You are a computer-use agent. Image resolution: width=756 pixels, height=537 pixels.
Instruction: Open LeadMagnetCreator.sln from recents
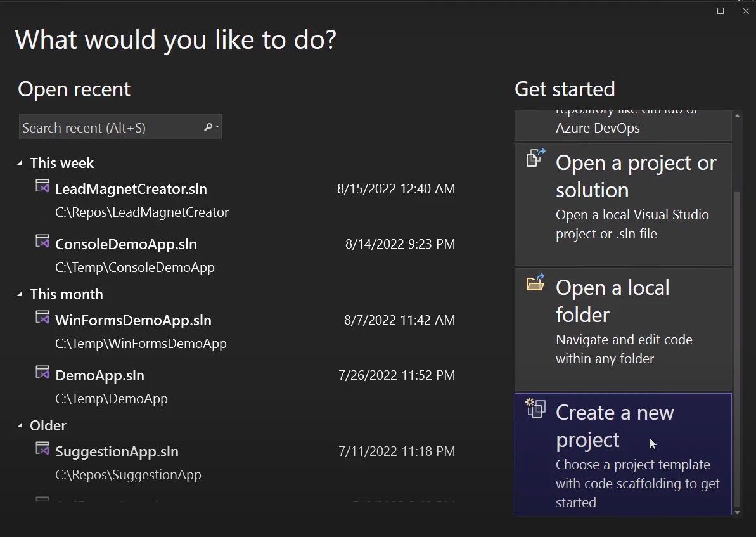(x=131, y=189)
